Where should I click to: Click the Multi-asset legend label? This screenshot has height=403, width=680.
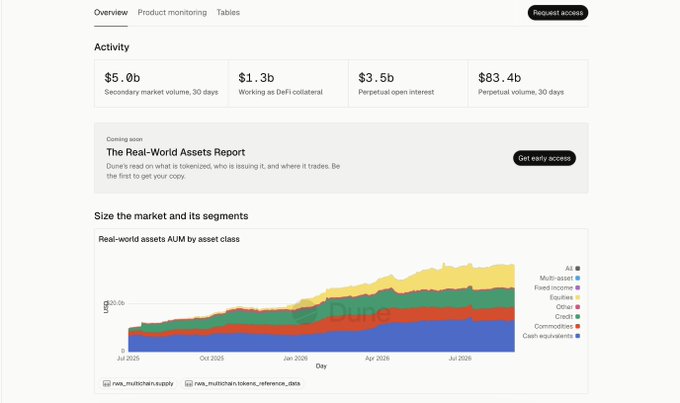556,278
